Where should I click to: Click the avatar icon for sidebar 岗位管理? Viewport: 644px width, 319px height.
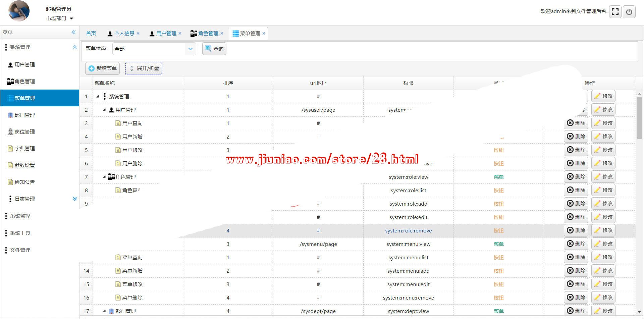point(10,132)
